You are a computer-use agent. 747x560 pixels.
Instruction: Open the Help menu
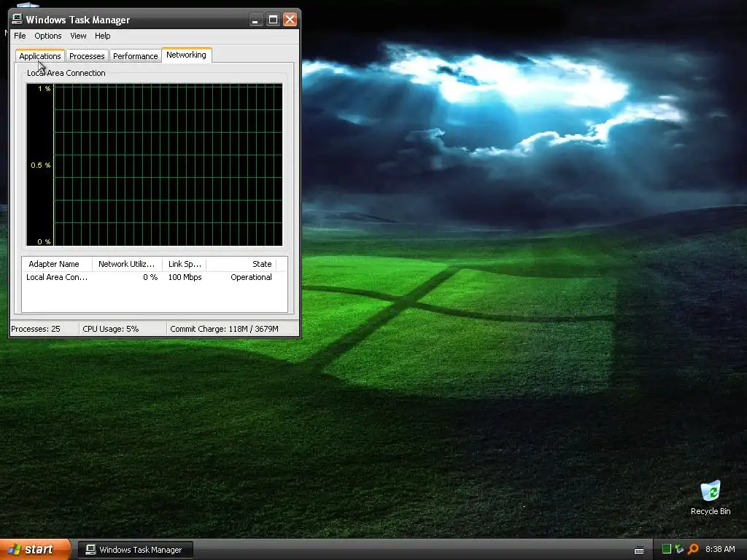(102, 36)
